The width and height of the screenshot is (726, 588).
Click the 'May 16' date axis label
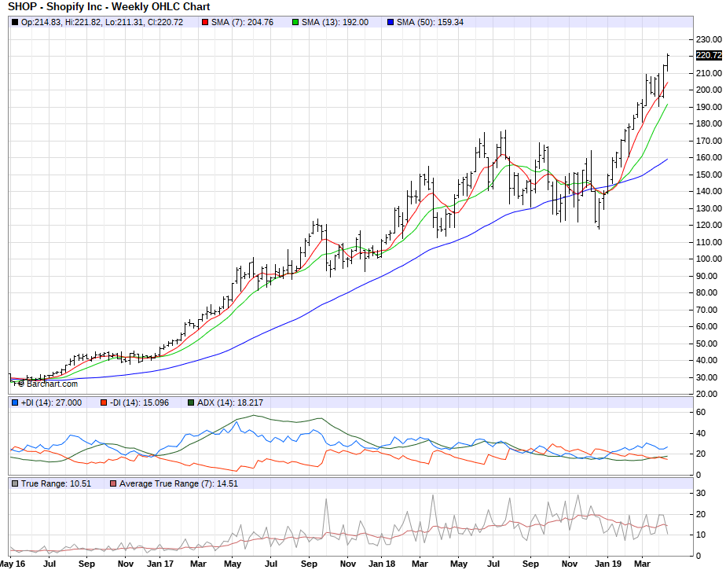coord(13,564)
